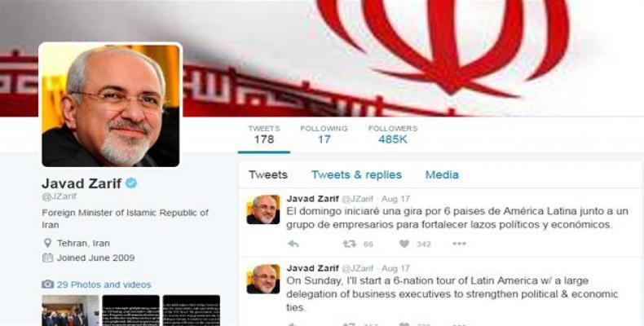This screenshot has height=326, width=644.
Task: View the 178 Tweets count
Action: [263, 134]
